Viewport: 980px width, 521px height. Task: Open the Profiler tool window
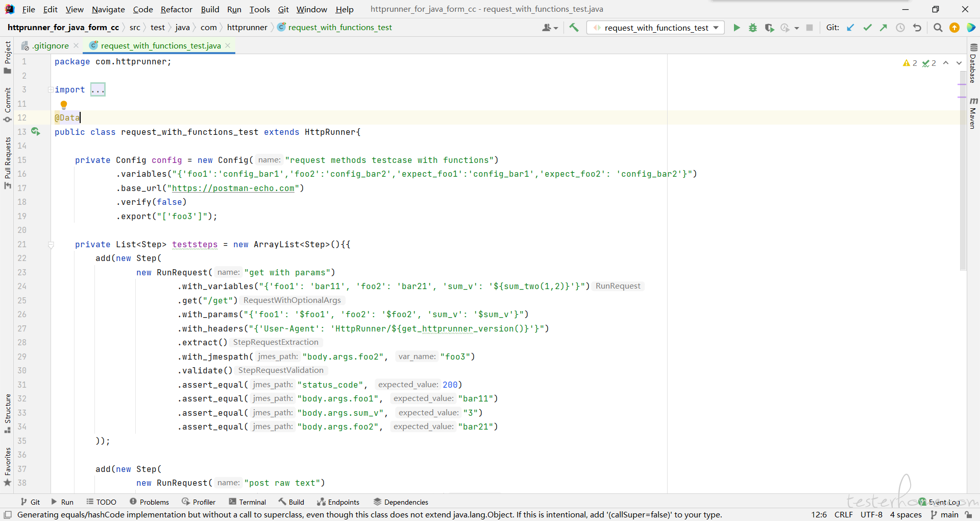(199, 502)
